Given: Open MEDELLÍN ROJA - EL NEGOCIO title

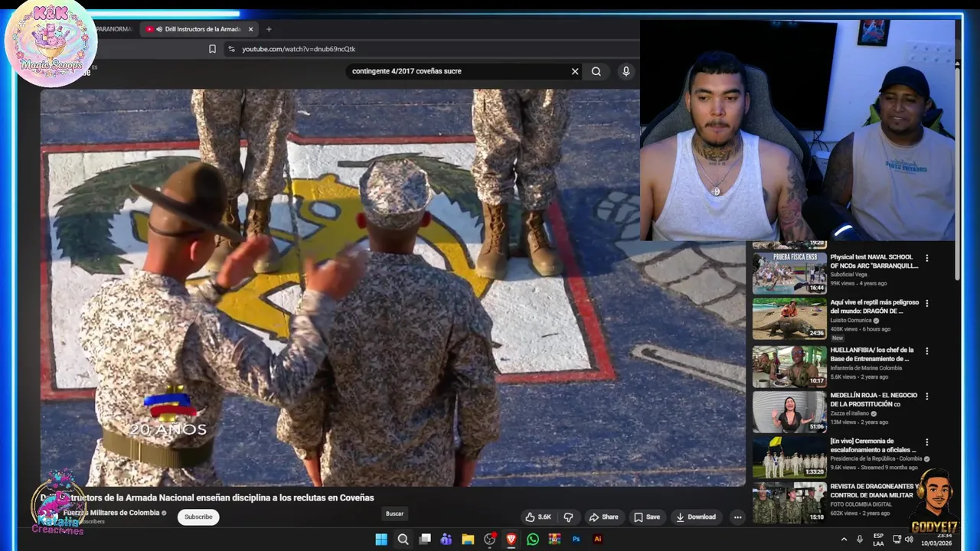Looking at the screenshot, I should tap(873, 399).
